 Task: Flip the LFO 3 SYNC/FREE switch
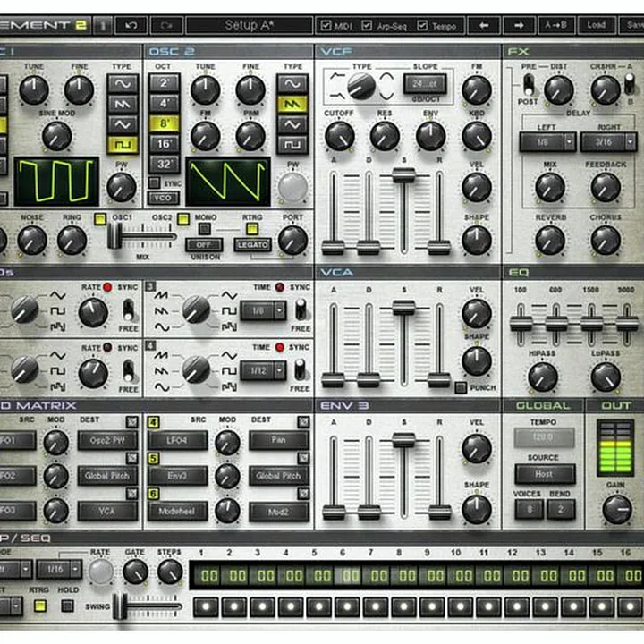301,309
